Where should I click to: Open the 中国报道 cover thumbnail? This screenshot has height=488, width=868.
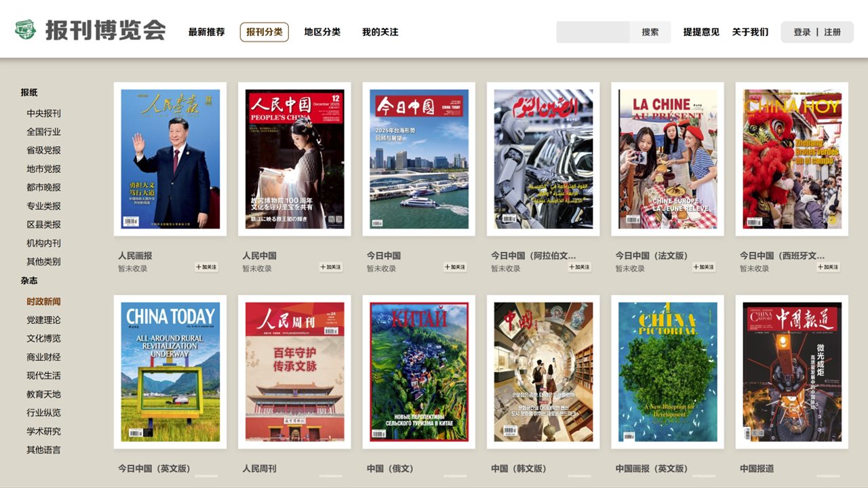792,372
